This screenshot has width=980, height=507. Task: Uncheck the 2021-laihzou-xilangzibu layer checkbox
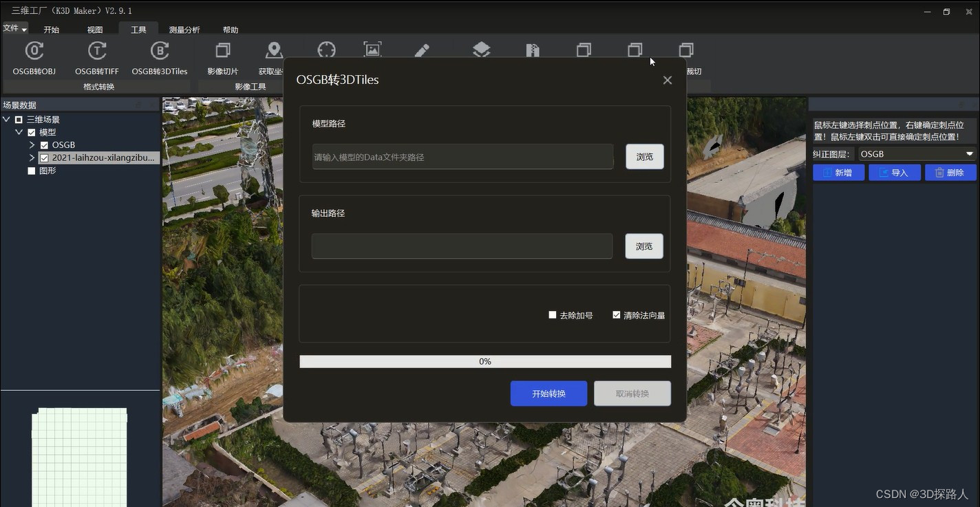(x=44, y=158)
